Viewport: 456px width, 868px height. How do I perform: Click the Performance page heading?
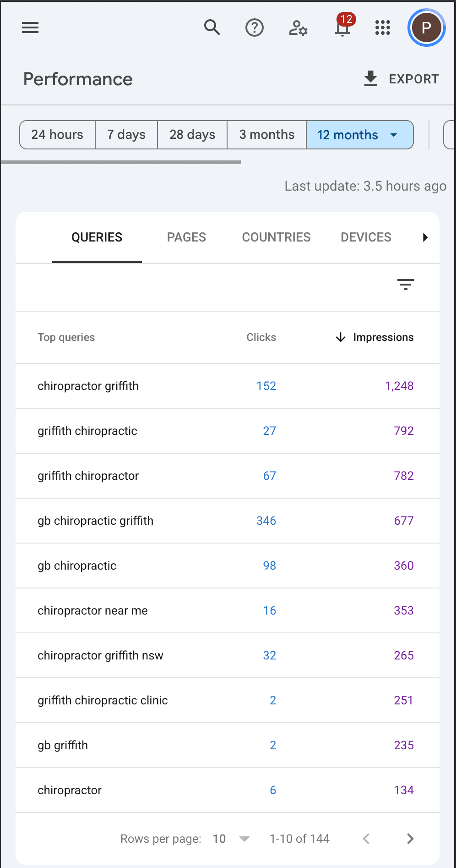(78, 79)
